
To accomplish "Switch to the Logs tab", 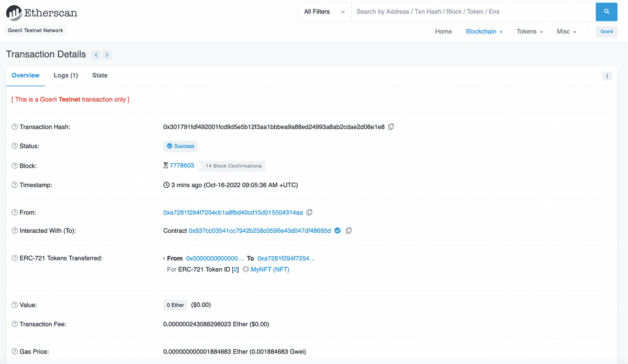I will (65, 75).
